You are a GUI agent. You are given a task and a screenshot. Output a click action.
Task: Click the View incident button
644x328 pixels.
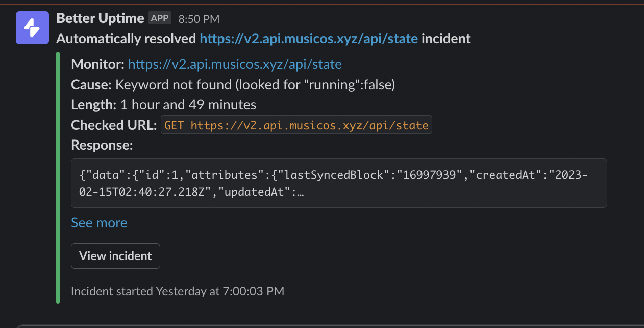click(x=115, y=256)
